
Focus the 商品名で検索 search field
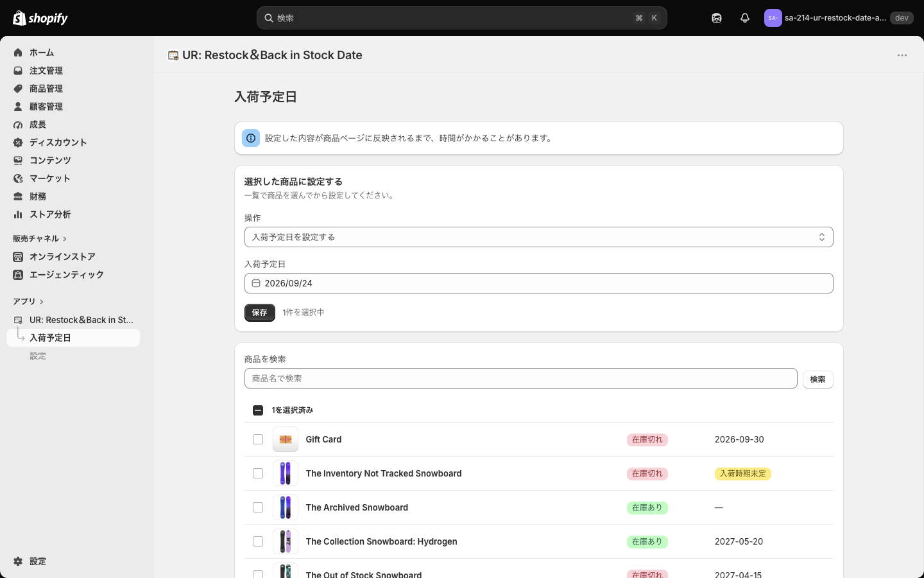click(x=521, y=378)
